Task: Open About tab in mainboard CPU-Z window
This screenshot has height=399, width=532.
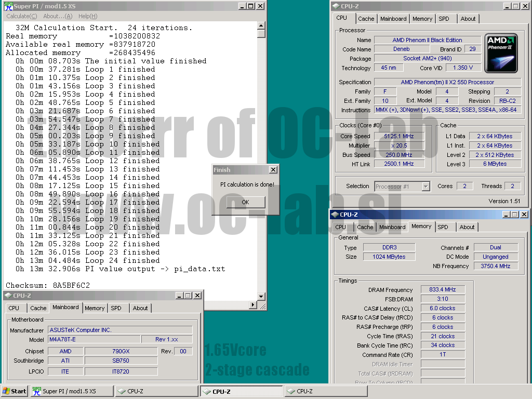Action: (x=140, y=308)
